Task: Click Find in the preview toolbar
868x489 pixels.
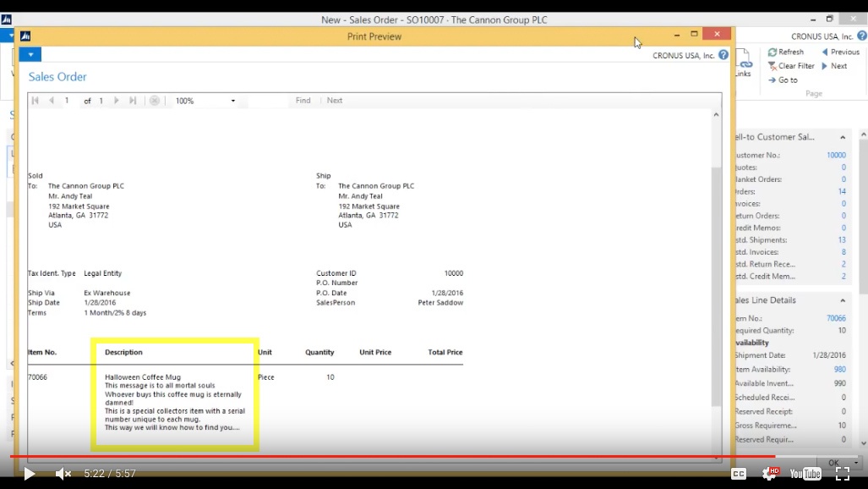Action: point(303,101)
